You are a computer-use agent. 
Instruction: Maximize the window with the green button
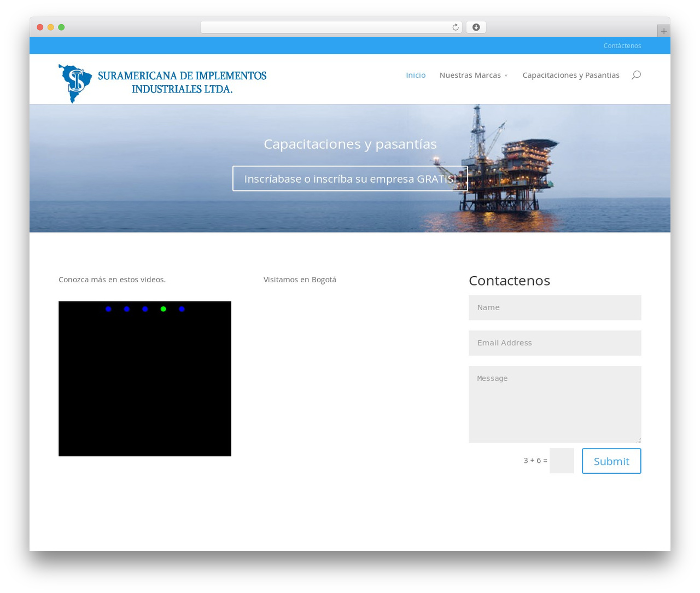tap(61, 27)
